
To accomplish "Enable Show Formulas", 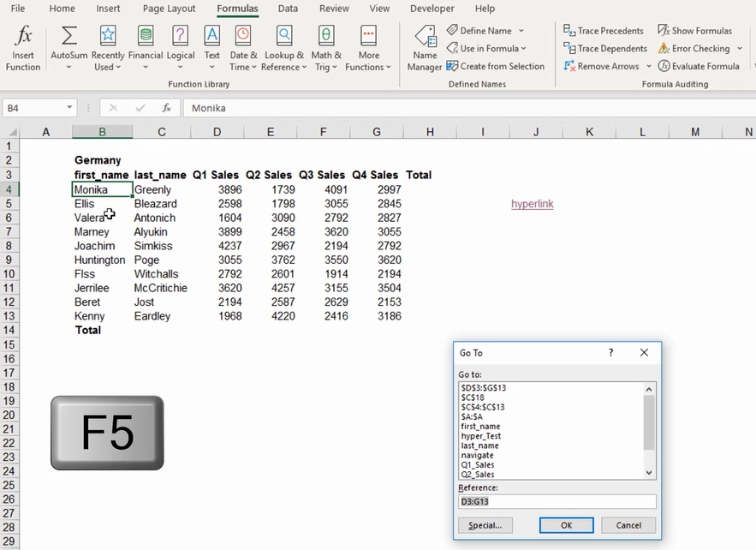I will [x=696, y=30].
